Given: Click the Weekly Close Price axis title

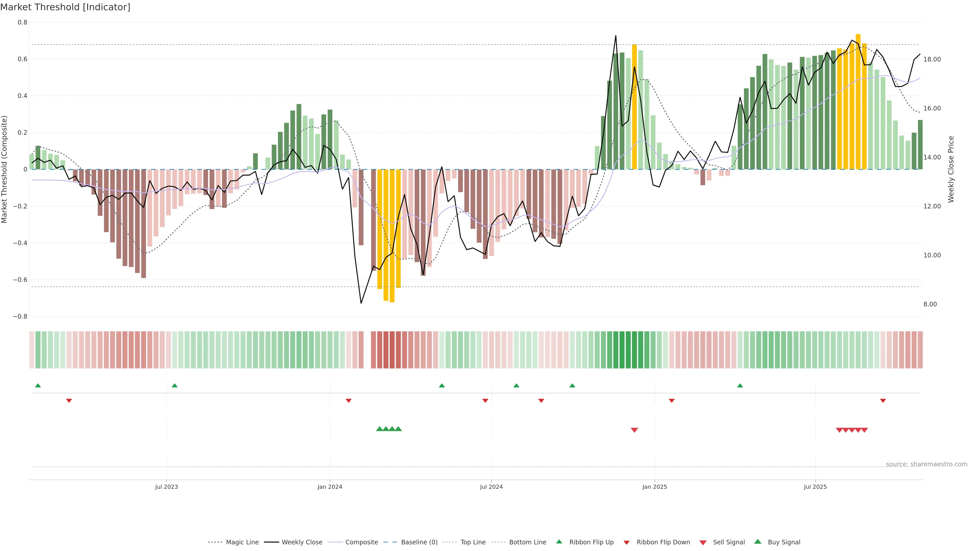Looking at the screenshot, I should [x=951, y=169].
